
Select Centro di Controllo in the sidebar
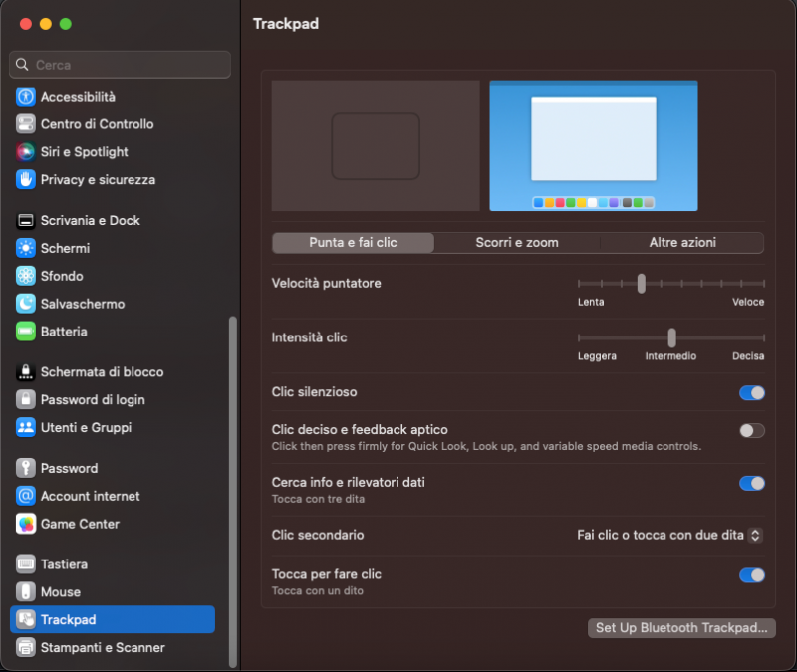coord(96,123)
